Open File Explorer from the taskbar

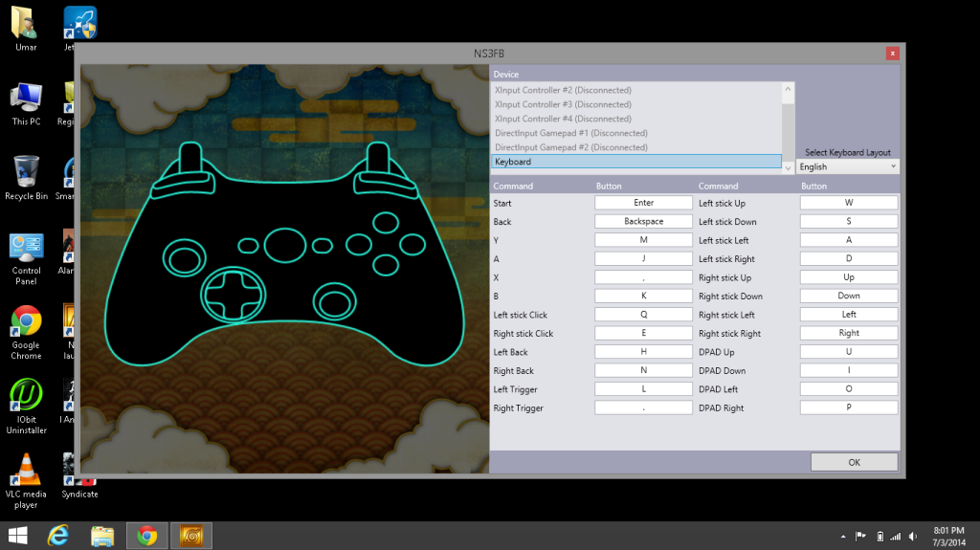pos(101,536)
